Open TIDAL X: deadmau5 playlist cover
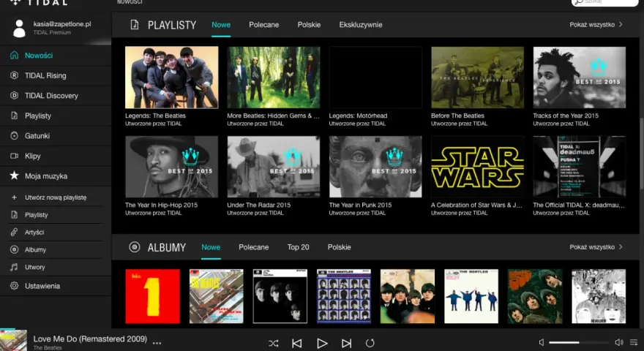This screenshot has height=351, width=644. 579,167
